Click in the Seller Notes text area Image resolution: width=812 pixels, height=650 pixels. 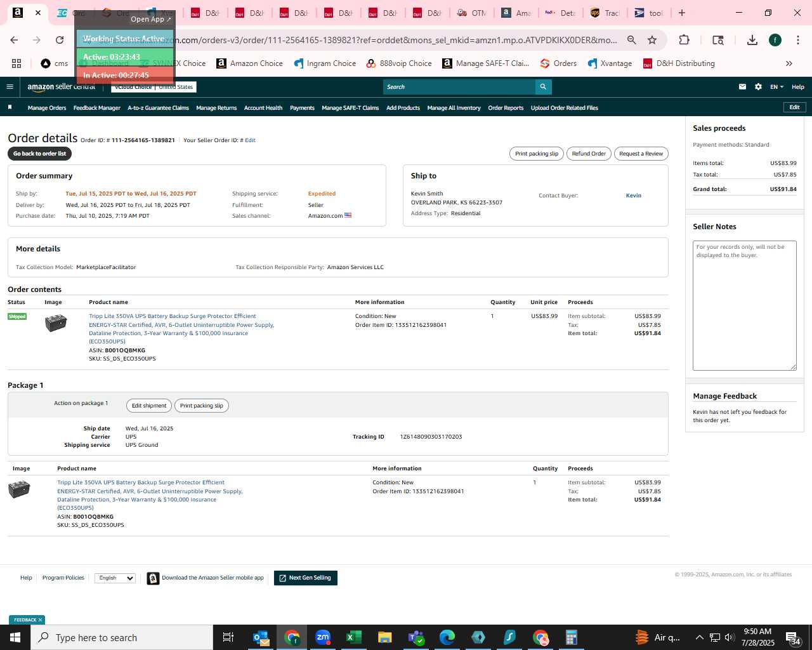pos(744,305)
